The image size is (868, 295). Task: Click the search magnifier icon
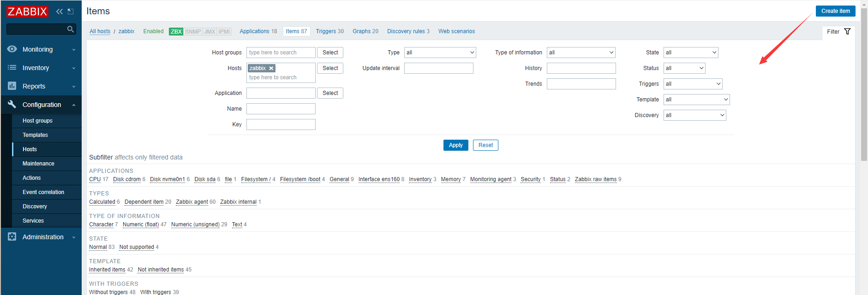tap(71, 29)
